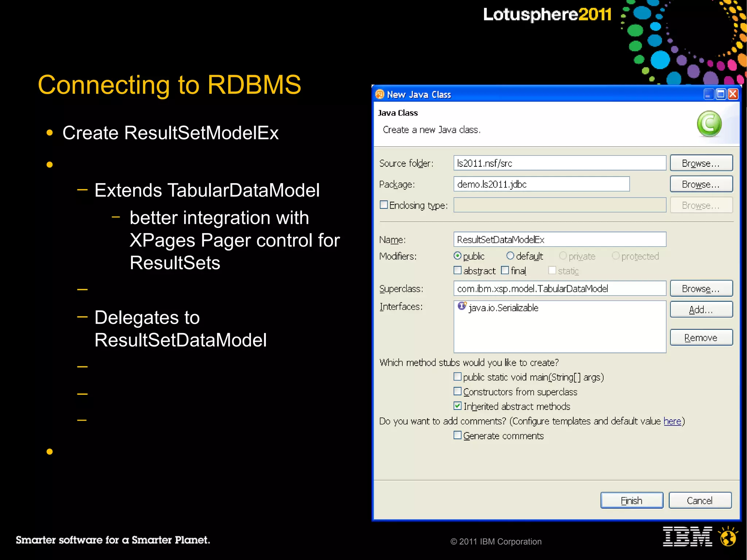Browse for the Superclass
Viewport: 747px width, 560px height.
coord(701,289)
